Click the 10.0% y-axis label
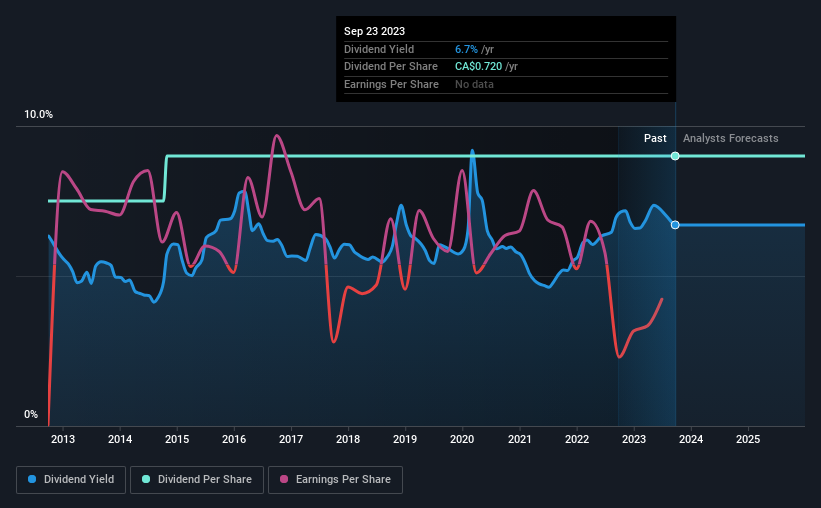The width and height of the screenshot is (821, 508). pyautogui.click(x=39, y=114)
